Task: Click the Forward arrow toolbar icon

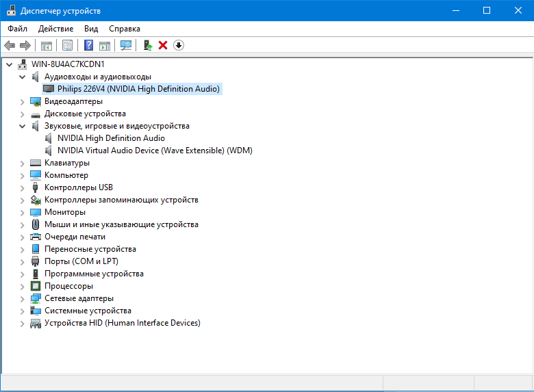Action: pos(25,45)
